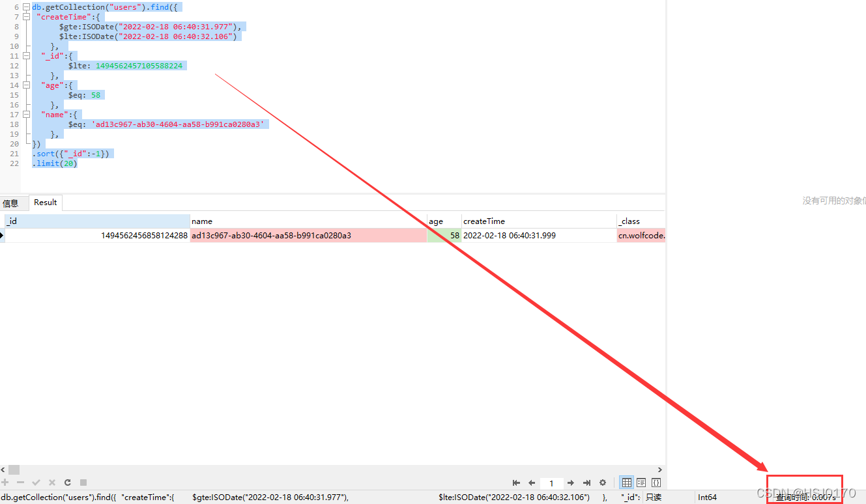This screenshot has height=504, width=866.
Task: Go to last page of results
Action: [586, 483]
